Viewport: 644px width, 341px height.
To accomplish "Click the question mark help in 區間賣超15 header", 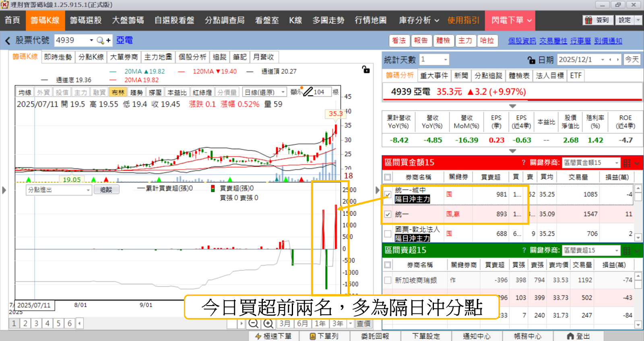I will tap(524, 250).
